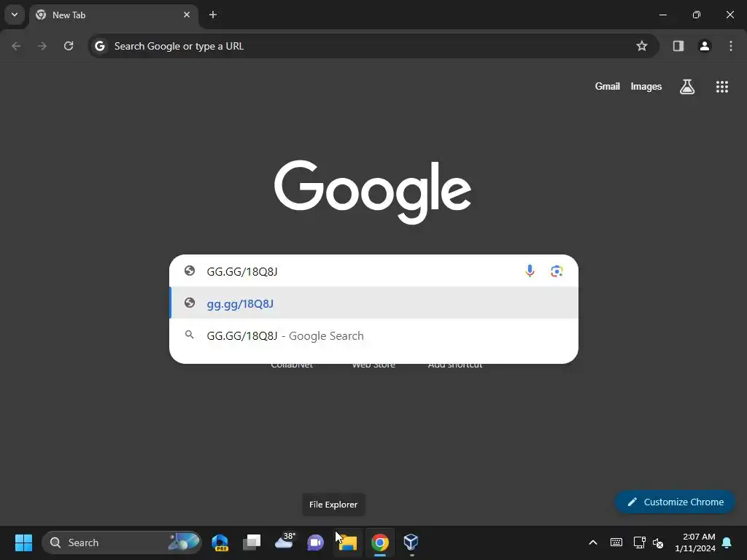
Task: Open the tab search dropdown arrow
Action: (x=15, y=15)
